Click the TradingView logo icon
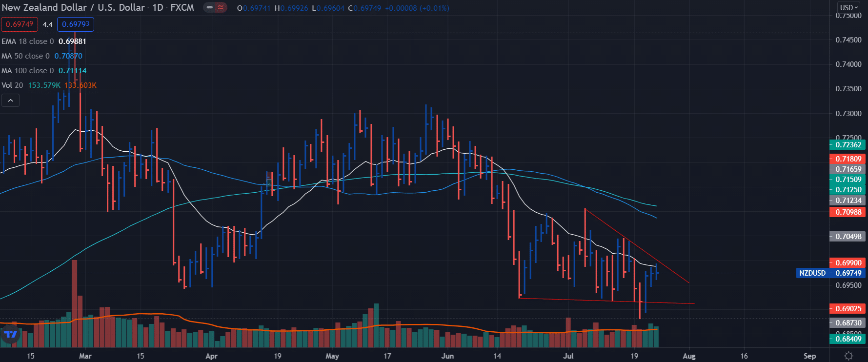The image size is (868, 362). pyautogui.click(x=10, y=334)
